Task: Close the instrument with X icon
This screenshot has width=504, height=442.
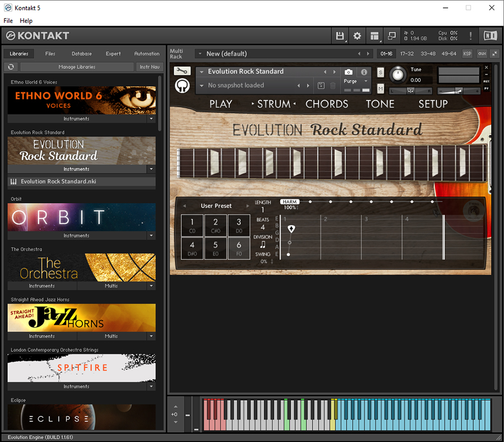Action: coord(486,68)
